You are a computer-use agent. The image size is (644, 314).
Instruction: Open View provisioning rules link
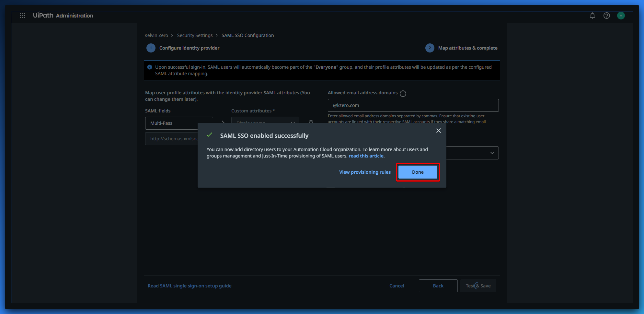click(x=365, y=172)
